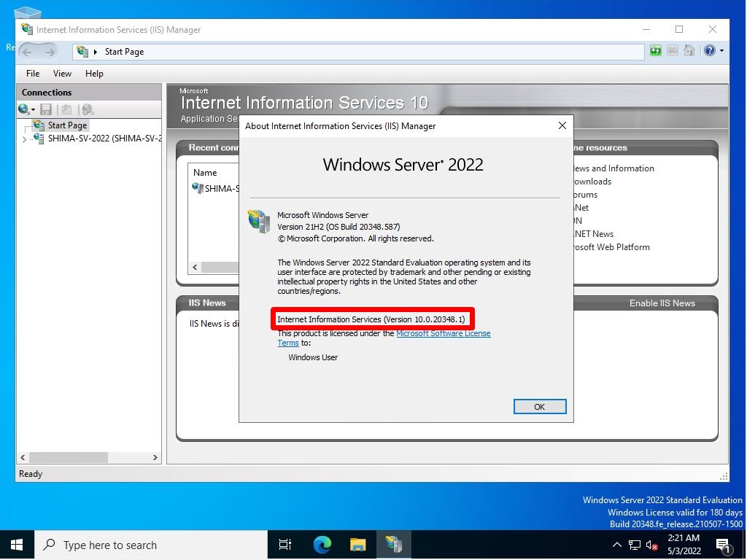Open the Microsoft Software License Terms link

click(444, 333)
